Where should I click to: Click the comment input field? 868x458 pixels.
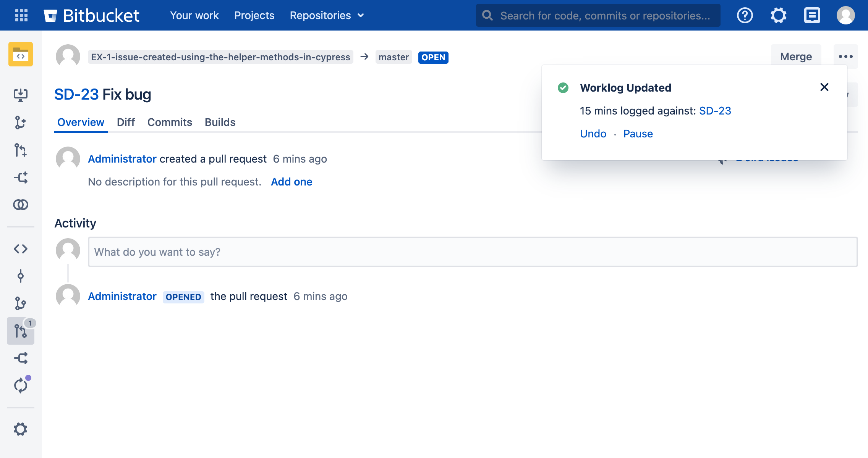[x=473, y=252]
